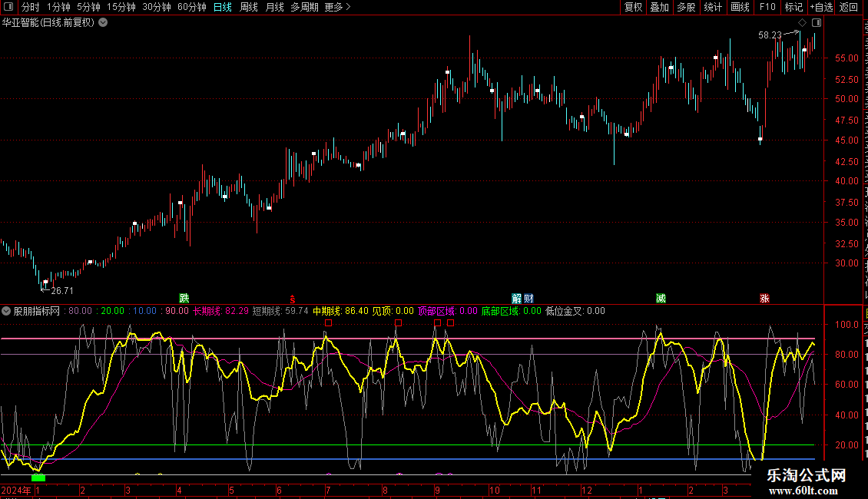Toggle the right side panel icon
Viewport: 868px width, 499px height.
point(817,23)
